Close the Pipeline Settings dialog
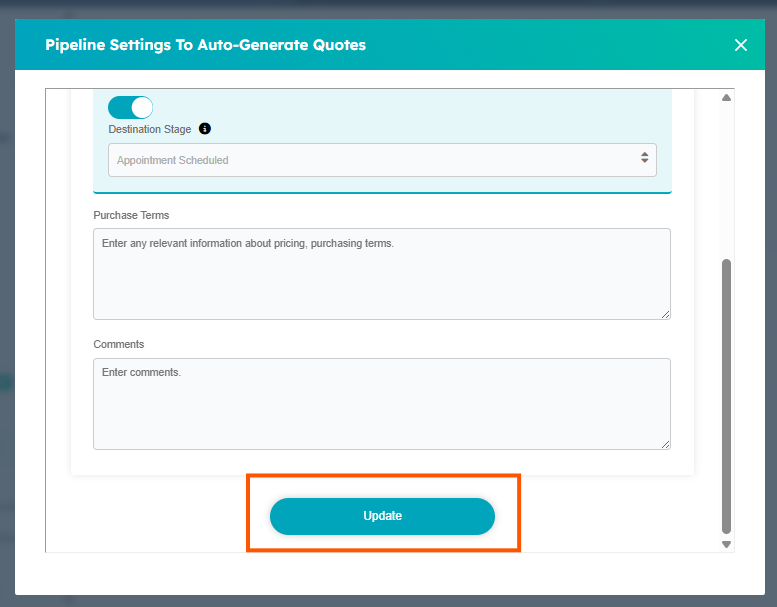Image resolution: width=777 pixels, height=607 pixels. (x=740, y=45)
